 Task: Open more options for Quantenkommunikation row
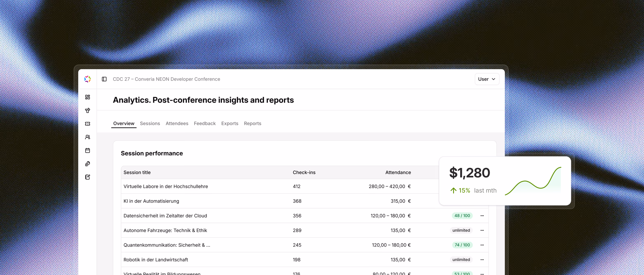coord(482,245)
